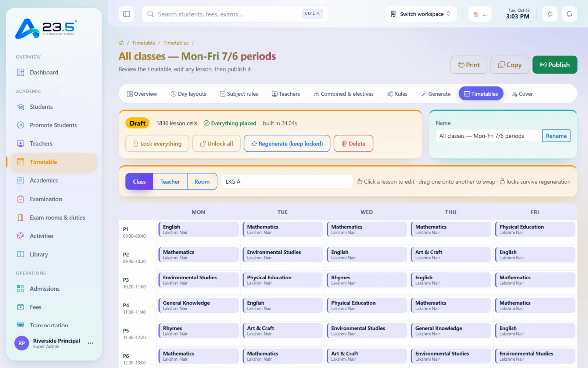This screenshot has width=588, height=368.
Task: Delete the draft timetable
Action: (x=354, y=144)
